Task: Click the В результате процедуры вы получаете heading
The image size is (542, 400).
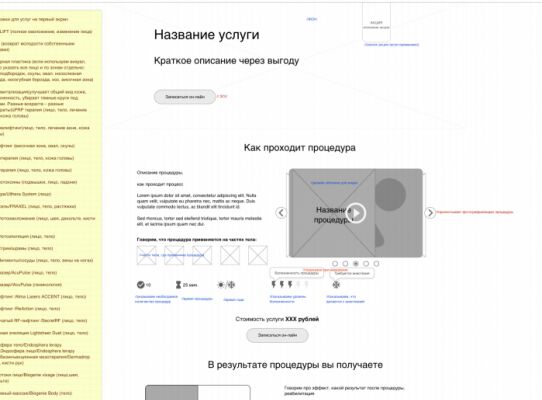Action: click(x=295, y=365)
